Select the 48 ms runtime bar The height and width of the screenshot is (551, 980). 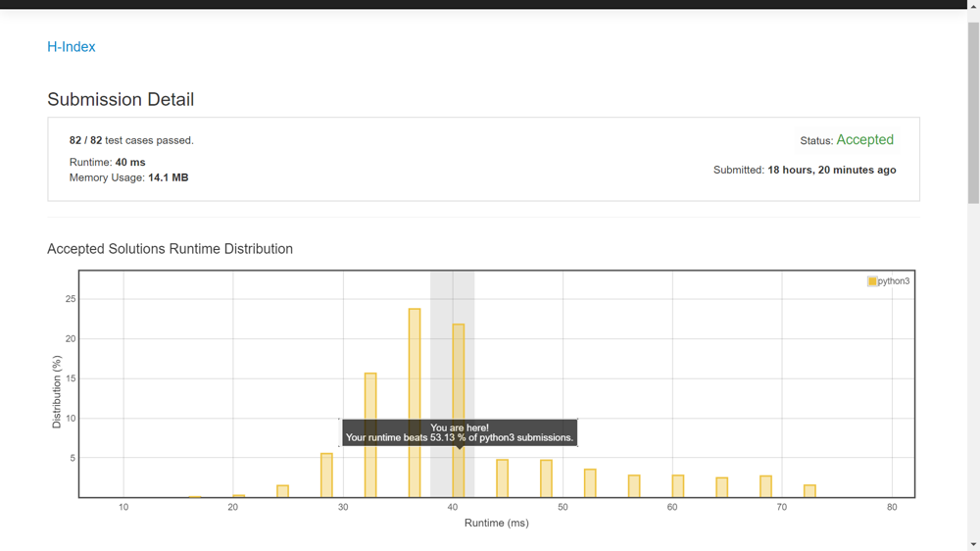click(x=547, y=478)
